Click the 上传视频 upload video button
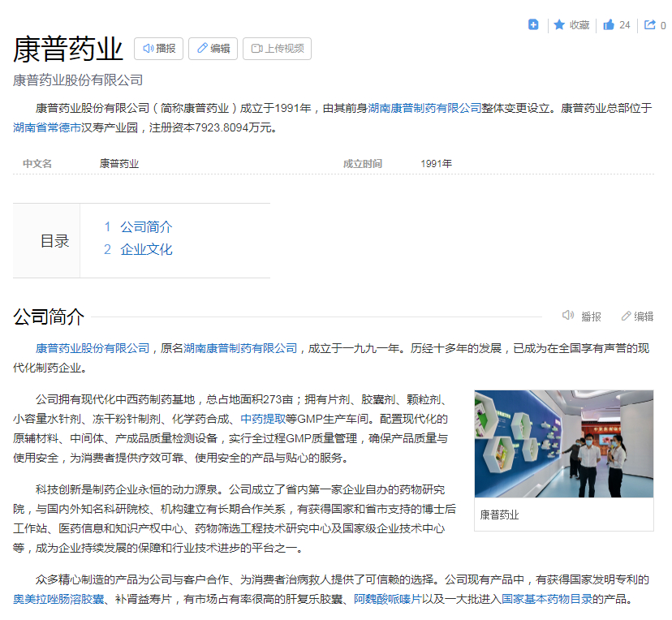This screenshot has width=672, height=620. point(277,49)
